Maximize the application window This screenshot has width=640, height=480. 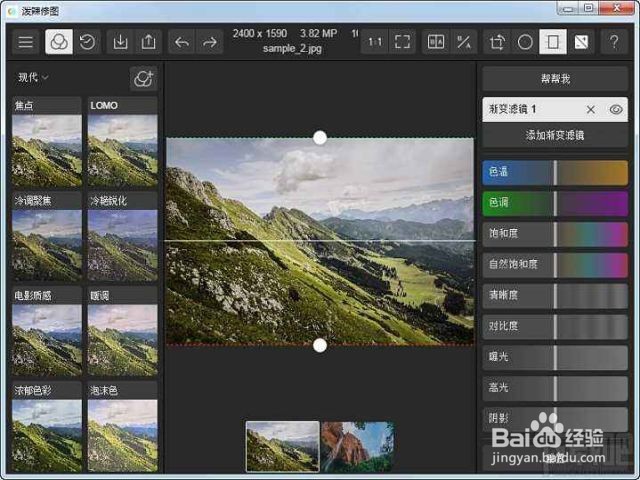(x=588, y=8)
